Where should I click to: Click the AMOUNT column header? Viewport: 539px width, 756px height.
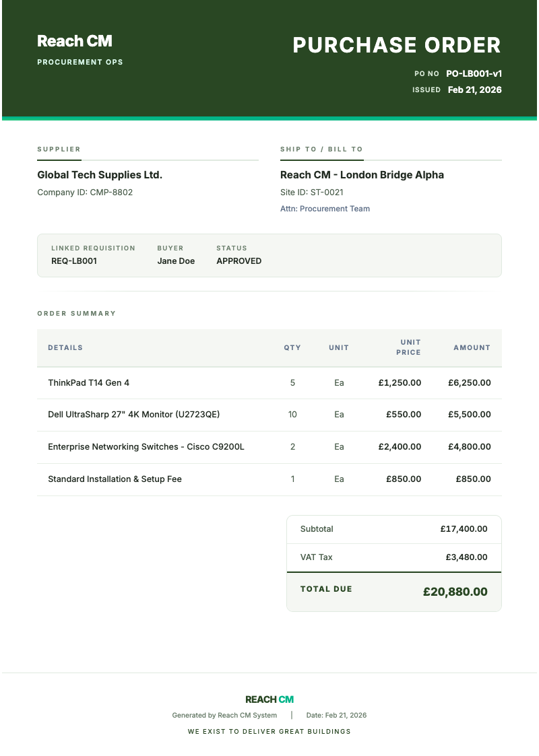click(472, 347)
